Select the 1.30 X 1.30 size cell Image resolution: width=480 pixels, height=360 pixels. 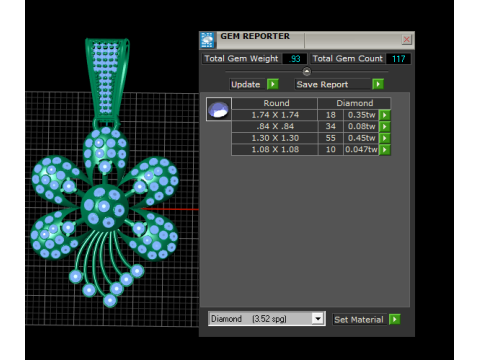(275, 138)
